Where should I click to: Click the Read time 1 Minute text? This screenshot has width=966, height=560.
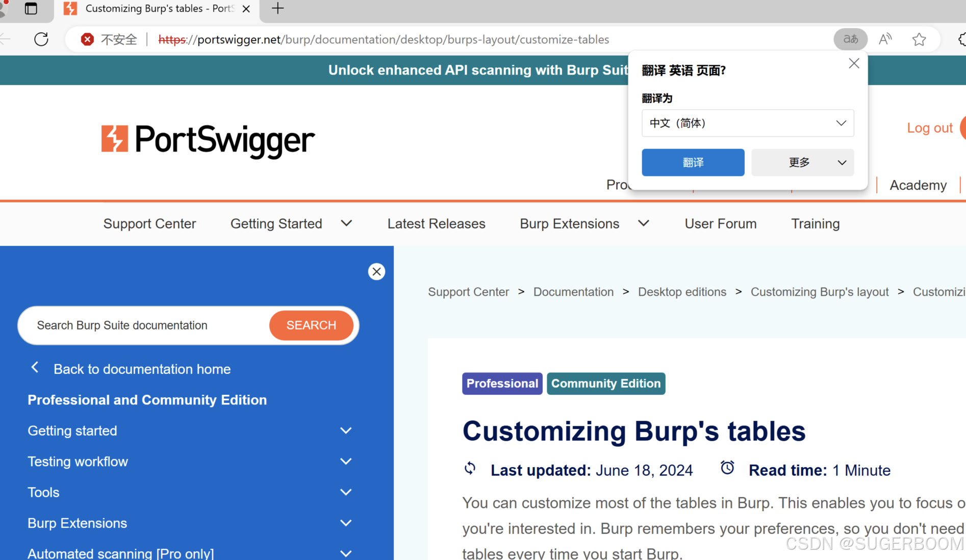pyautogui.click(x=819, y=470)
